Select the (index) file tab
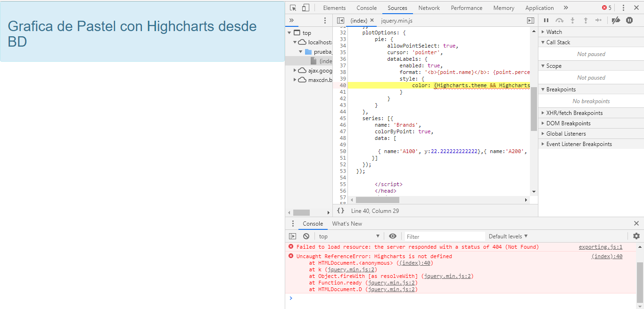The width and height of the screenshot is (644, 309). pos(359,21)
